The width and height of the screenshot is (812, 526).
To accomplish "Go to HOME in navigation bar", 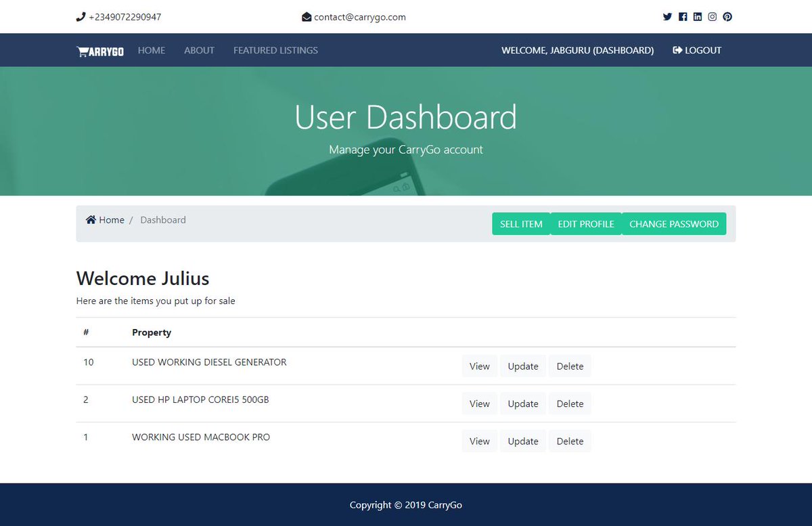I will [x=152, y=50].
